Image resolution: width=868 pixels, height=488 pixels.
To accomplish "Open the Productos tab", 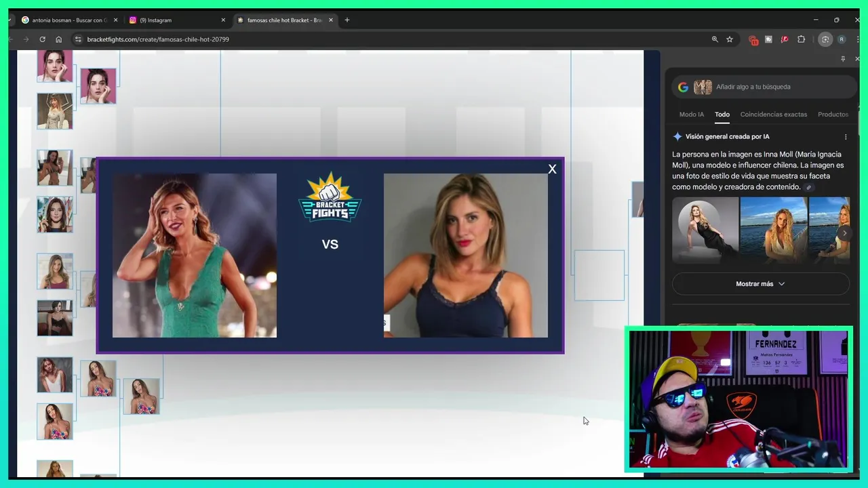I will click(x=833, y=115).
